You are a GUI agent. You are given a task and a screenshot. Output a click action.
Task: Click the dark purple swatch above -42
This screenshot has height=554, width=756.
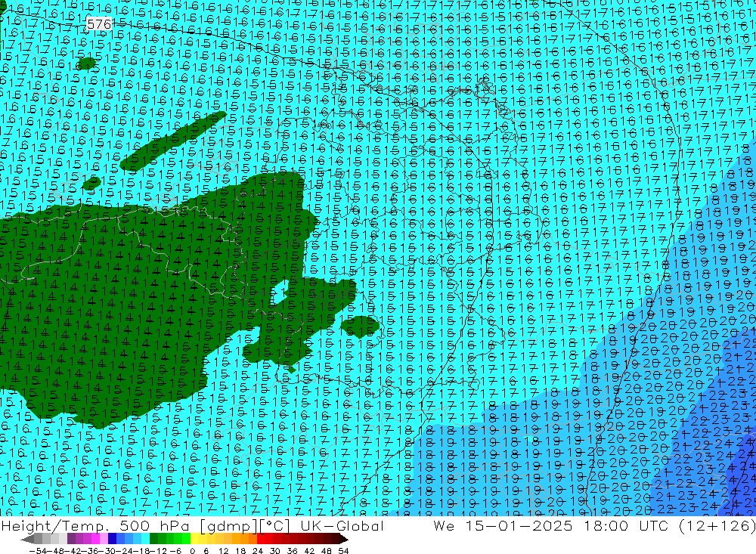pos(71,539)
